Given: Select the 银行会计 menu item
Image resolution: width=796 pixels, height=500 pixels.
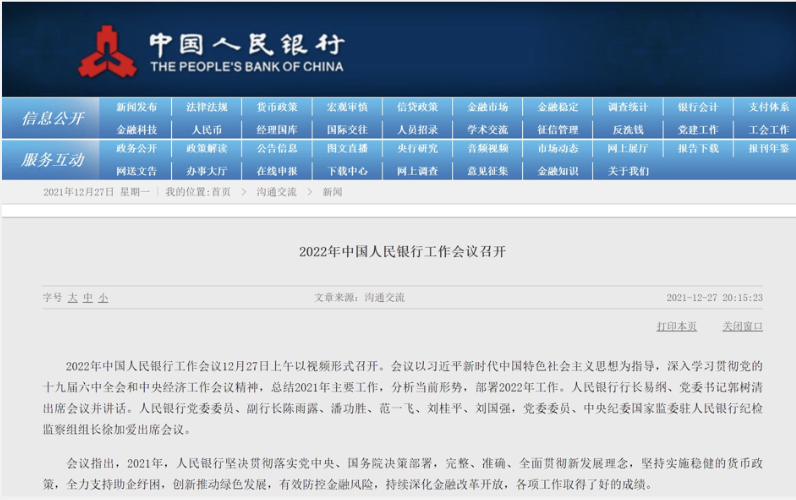Looking at the screenshot, I should pos(698,107).
